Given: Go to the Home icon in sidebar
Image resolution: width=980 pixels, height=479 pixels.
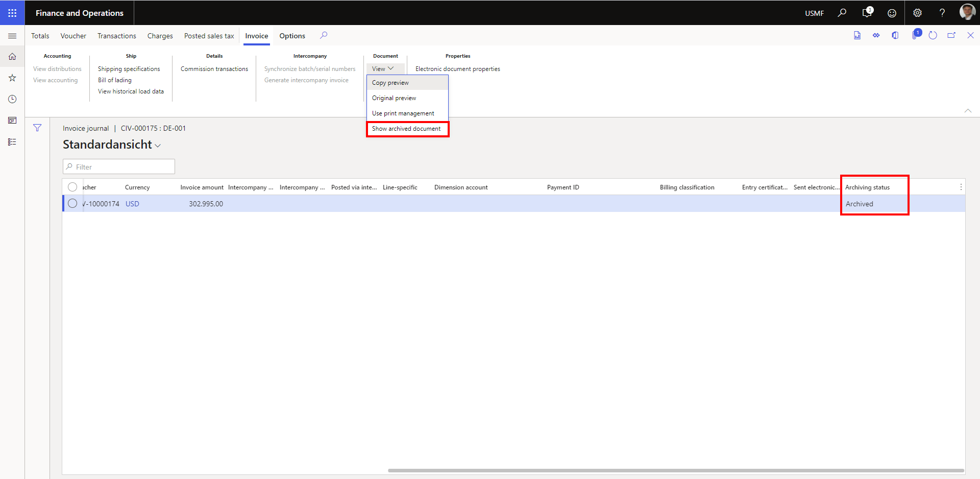Looking at the screenshot, I should (12, 57).
